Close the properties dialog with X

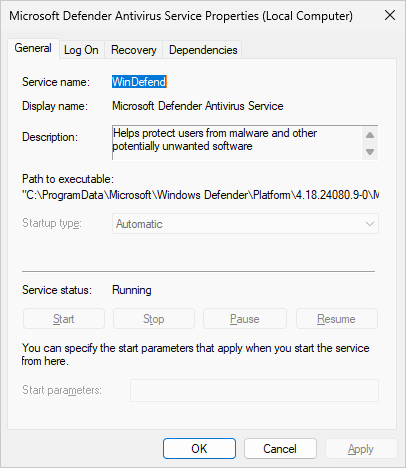tap(390, 15)
